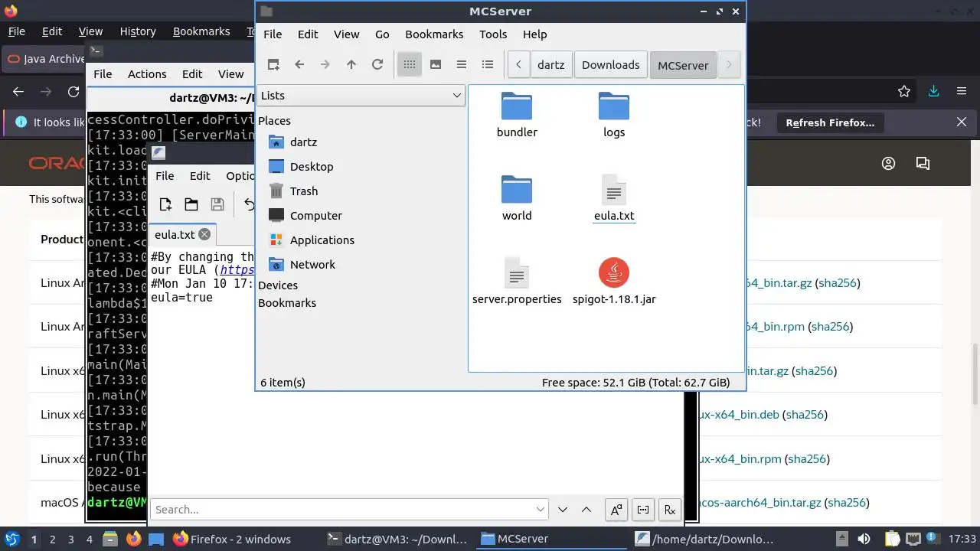Go back in MCServer file manager
The width and height of the screenshot is (980, 551).
[299, 64]
